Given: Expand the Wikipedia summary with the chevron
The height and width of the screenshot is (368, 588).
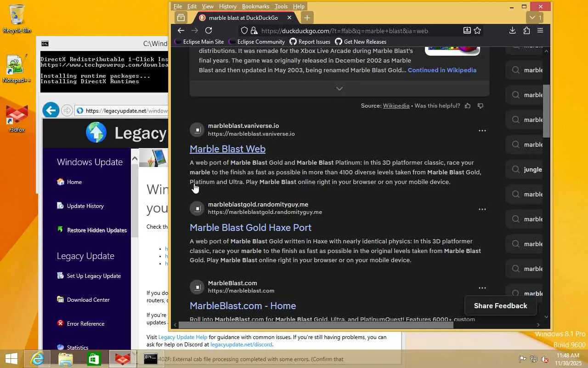Looking at the screenshot, I should (339, 88).
